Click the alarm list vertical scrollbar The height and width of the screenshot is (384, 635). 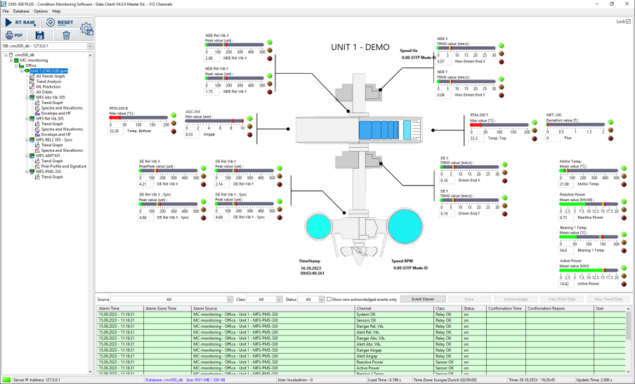[628, 339]
